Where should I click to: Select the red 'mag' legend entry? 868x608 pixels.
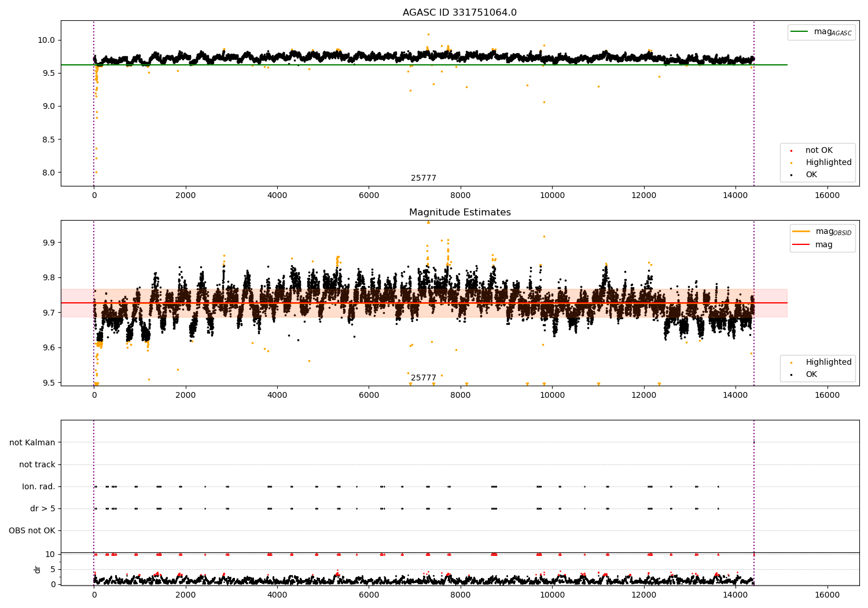pyautogui.click(x=812, y=244)
